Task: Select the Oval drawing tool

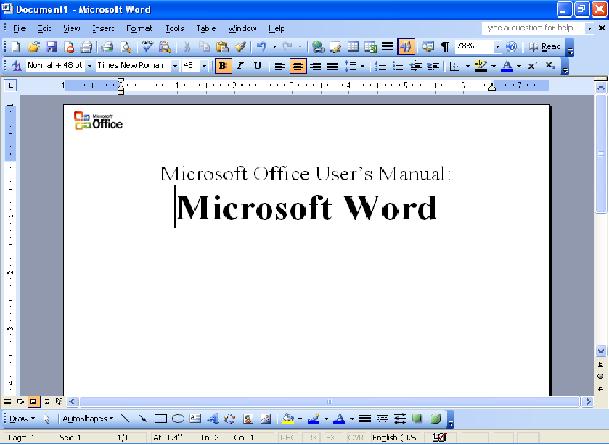Action: tap(178, 419)
